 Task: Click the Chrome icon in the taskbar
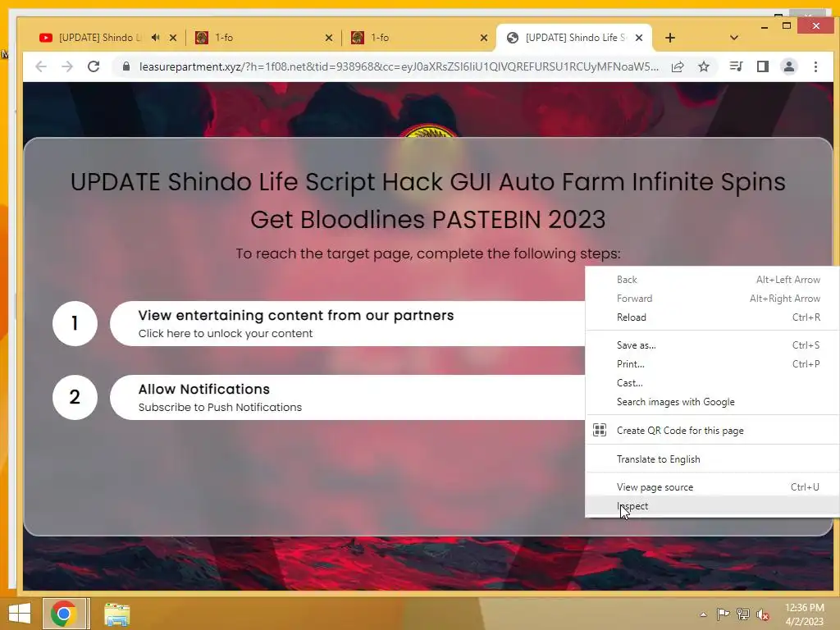pyautogui.click(x=64, y=614)
